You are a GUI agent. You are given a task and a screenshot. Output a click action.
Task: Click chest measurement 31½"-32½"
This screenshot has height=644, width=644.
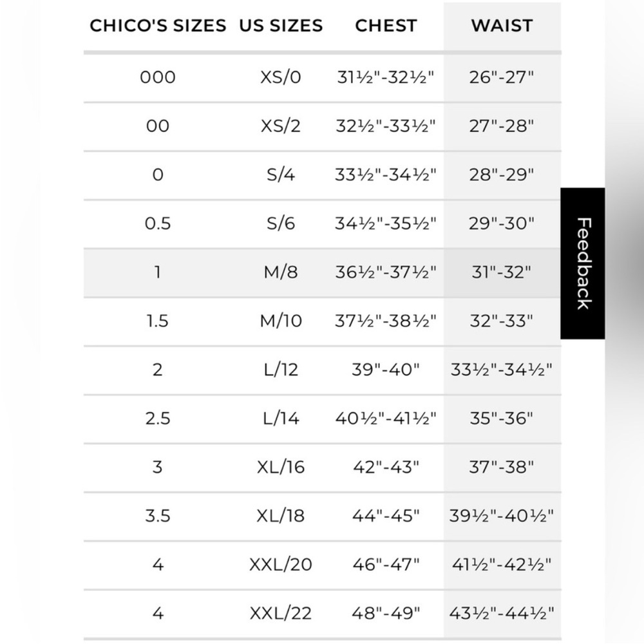386,77
